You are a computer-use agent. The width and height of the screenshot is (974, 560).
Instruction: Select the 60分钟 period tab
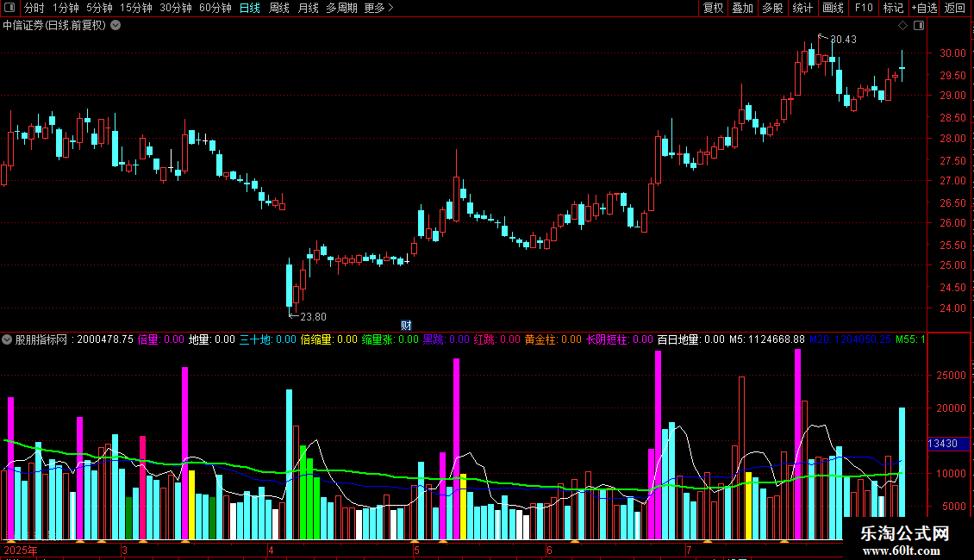(215, 8)
